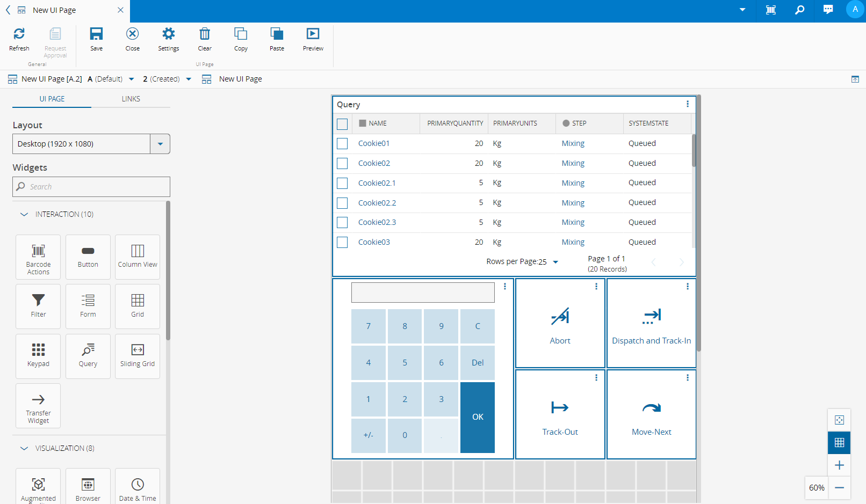Click the Save icon in toolbar
This screenshot has width=866, height=504.
pyautogui.click(x=96, y=34)
